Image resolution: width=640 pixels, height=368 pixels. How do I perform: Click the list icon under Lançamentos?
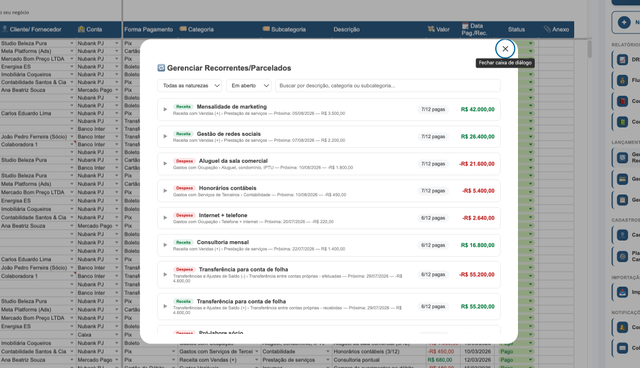point(622,200)
